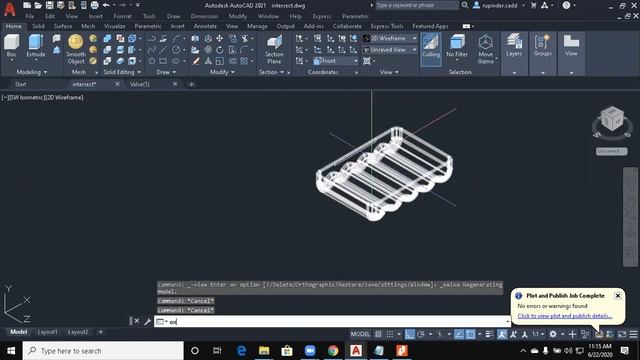Switch to the Valve(1) drawing tab
This screenshot has height=360, width=640.
[140, 84]
